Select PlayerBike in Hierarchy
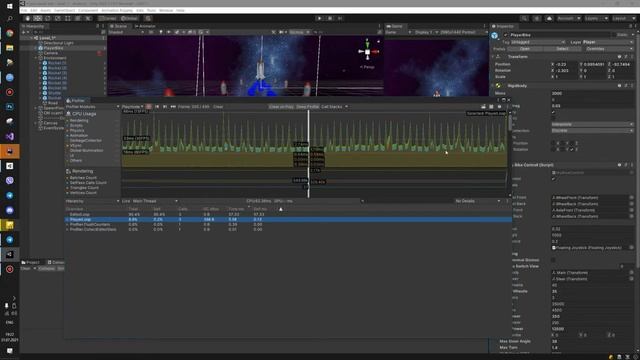This screenshot has height=360, width=640. pos(53,48)
